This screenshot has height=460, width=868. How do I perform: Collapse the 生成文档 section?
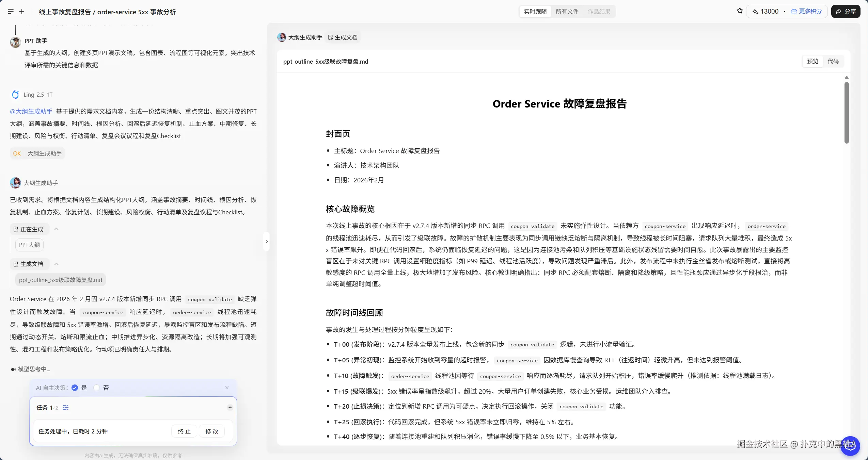point(57,264)
